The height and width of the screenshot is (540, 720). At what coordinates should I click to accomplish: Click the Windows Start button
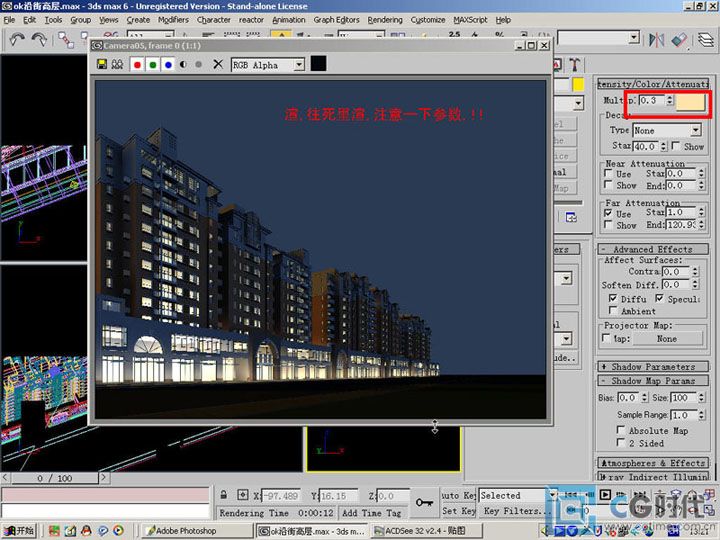(x=19, y=531)
